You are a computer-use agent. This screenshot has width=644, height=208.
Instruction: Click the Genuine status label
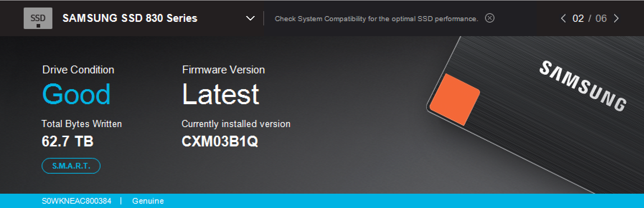tap(148, 201)
